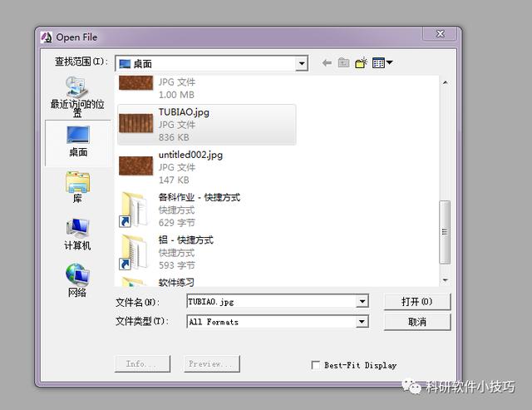532x410 pixels.
Task: Click the TUBIAO.jpg file name
Action: (184, 112)
